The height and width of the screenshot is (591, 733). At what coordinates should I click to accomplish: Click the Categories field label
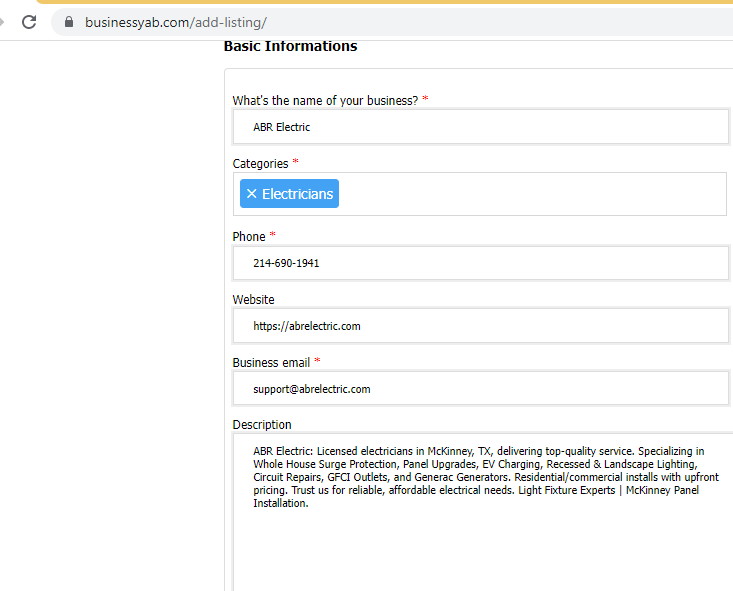tap(260, 164)
